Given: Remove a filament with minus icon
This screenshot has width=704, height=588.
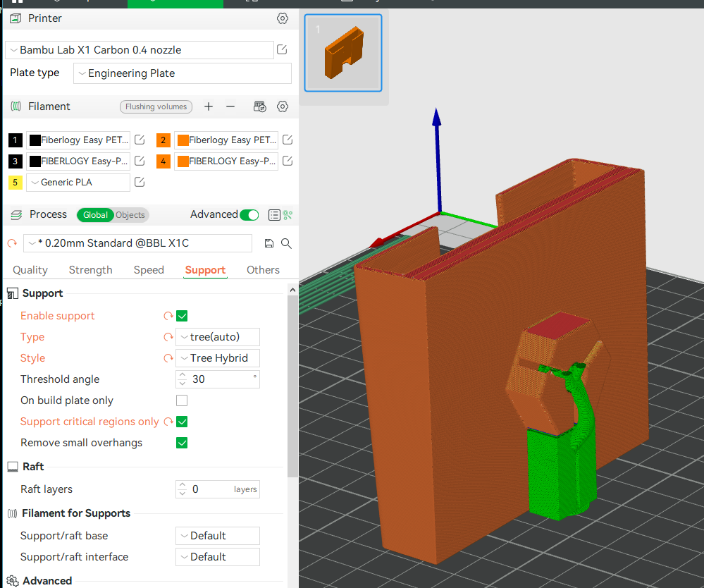Looking at the screenshot, I should [230, 106].
